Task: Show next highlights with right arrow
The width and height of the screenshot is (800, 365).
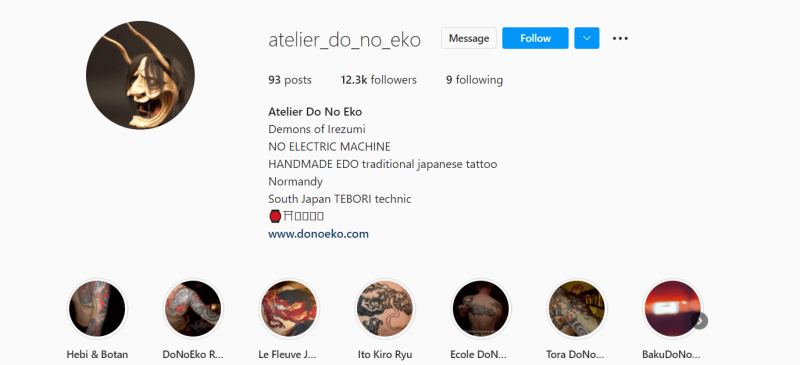Action: [x=700, y=321]
